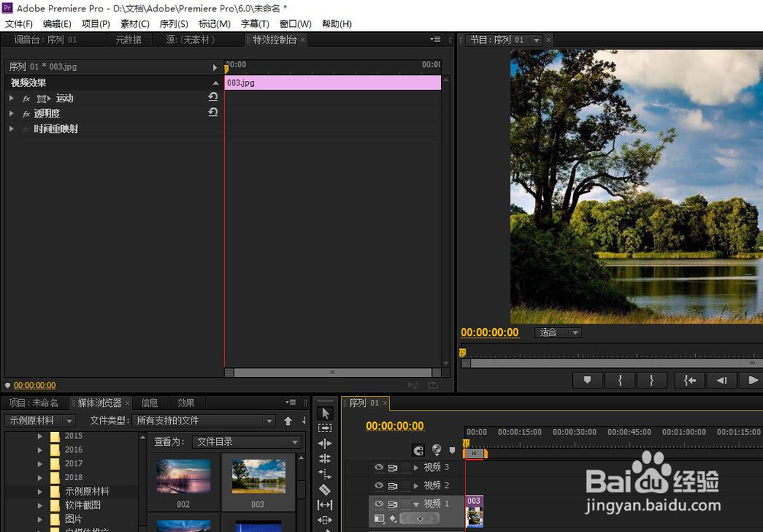Image resolution: width=763 pixels, height=532 pixels.
Task: Open the 序列(S) menu
Action: coord(174,24)
